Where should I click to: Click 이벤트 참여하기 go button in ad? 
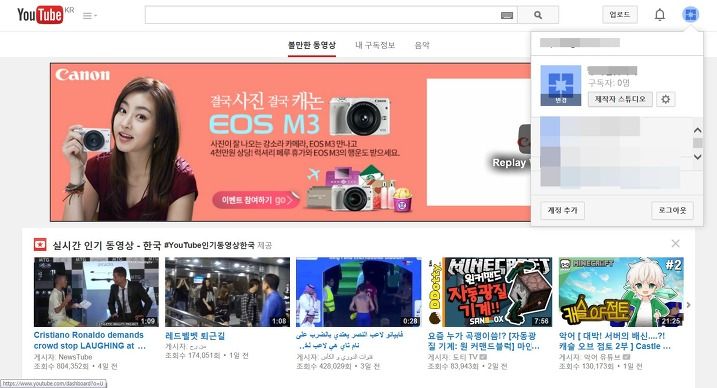[256, 200]
